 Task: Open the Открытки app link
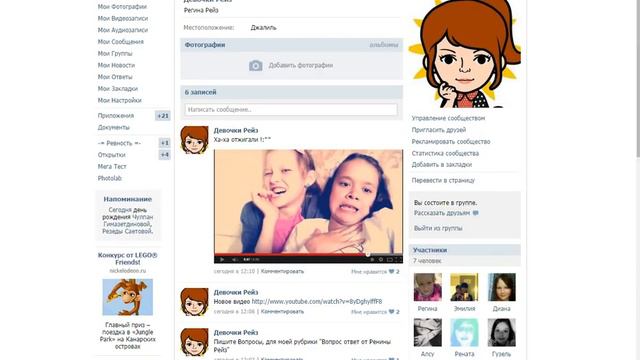coord(111,155)
